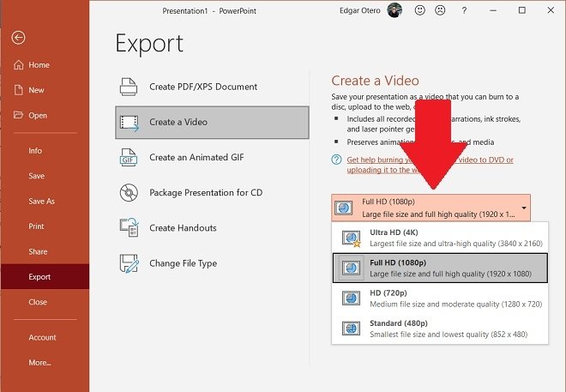The height and width of the screenshot is (392, 566).
Task: Choose Create an Animated GIF option
Action: pos(212,157)
